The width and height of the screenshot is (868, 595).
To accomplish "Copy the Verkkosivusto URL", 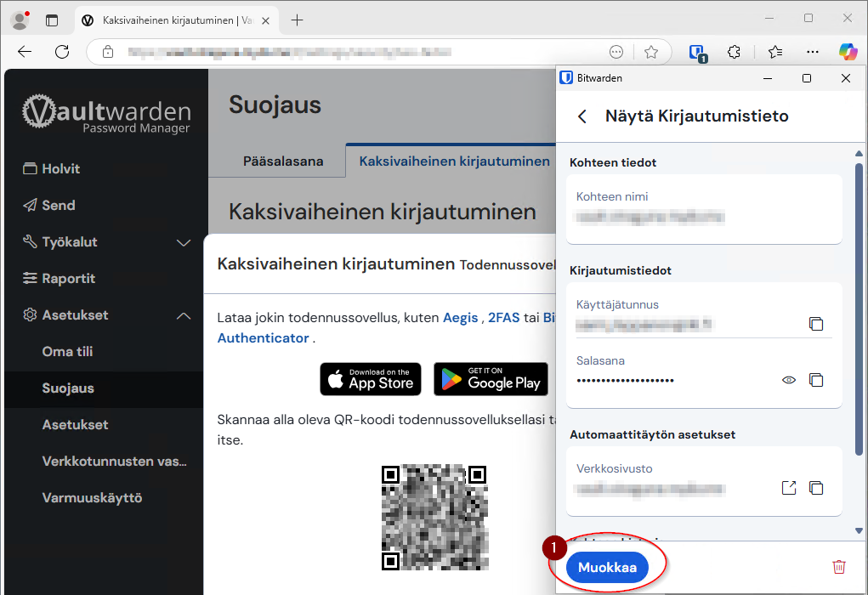I will (x=816, y=488).
